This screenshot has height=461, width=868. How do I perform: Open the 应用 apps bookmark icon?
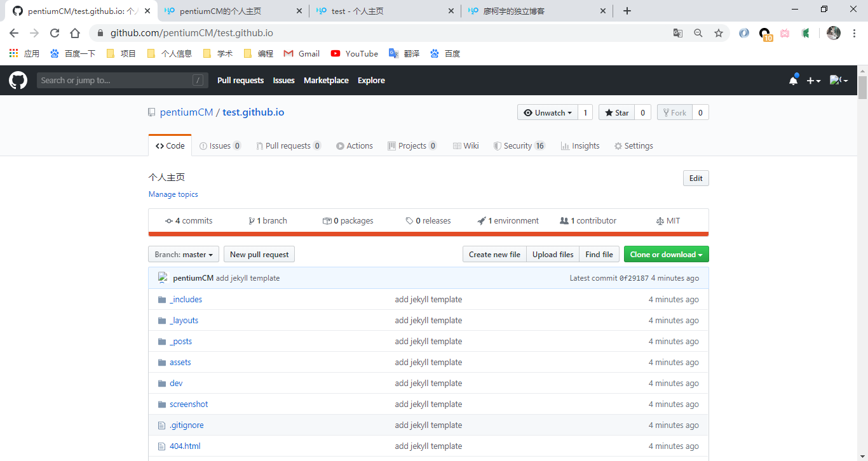click(24, 53)
